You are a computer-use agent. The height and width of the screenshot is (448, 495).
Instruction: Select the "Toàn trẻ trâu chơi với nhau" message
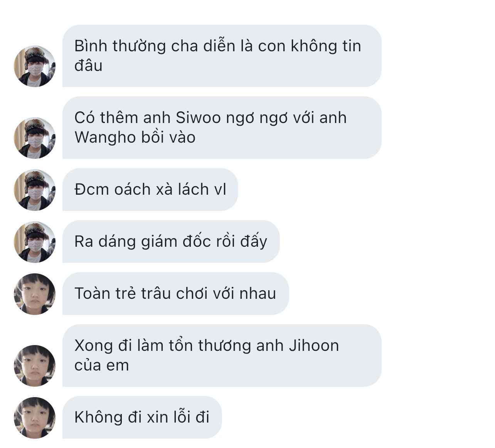(176, 294)
